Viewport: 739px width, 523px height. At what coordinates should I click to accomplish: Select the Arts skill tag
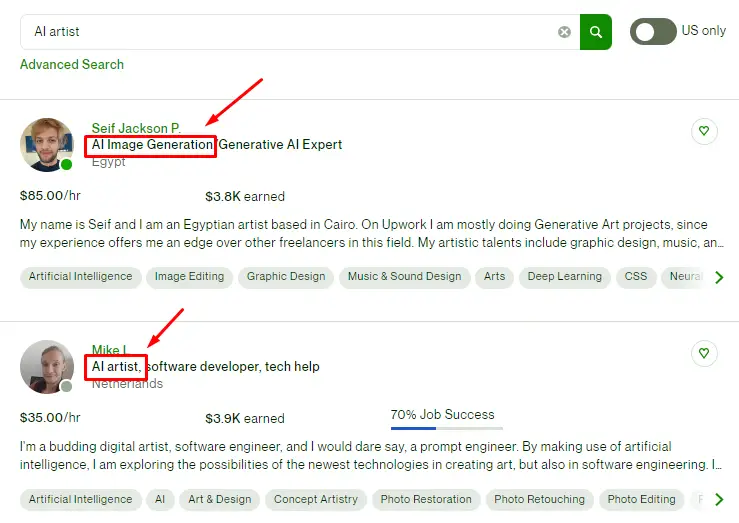(494, 277)
